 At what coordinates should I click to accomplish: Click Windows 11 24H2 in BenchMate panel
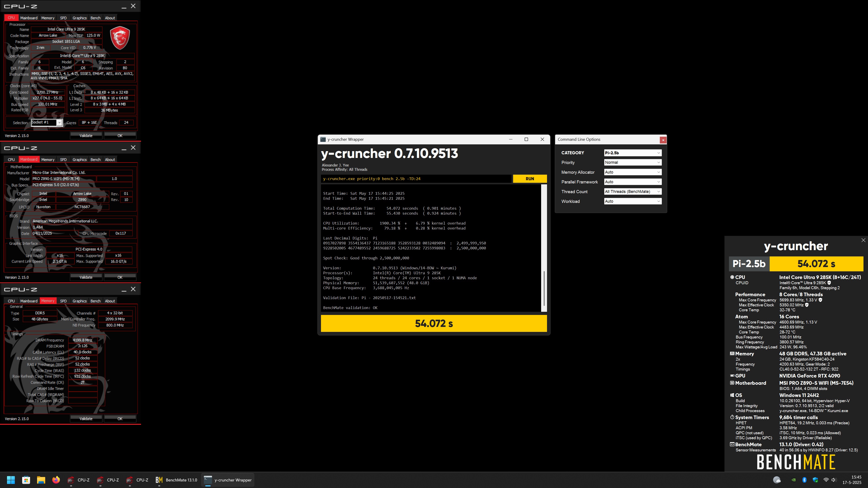pos(799,395)
